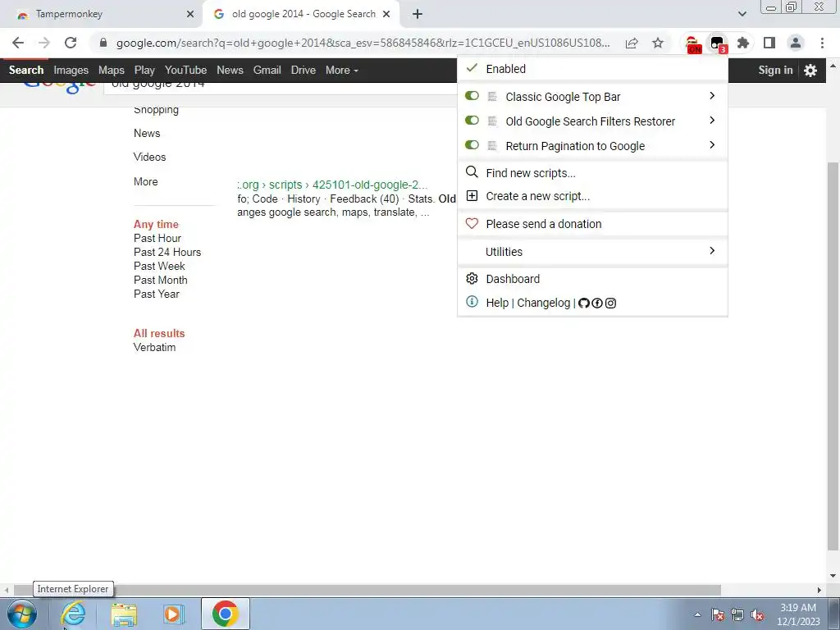Screen dimensions: 840x630
Task: Select Find new scripts menu entry
Action: 592,173
